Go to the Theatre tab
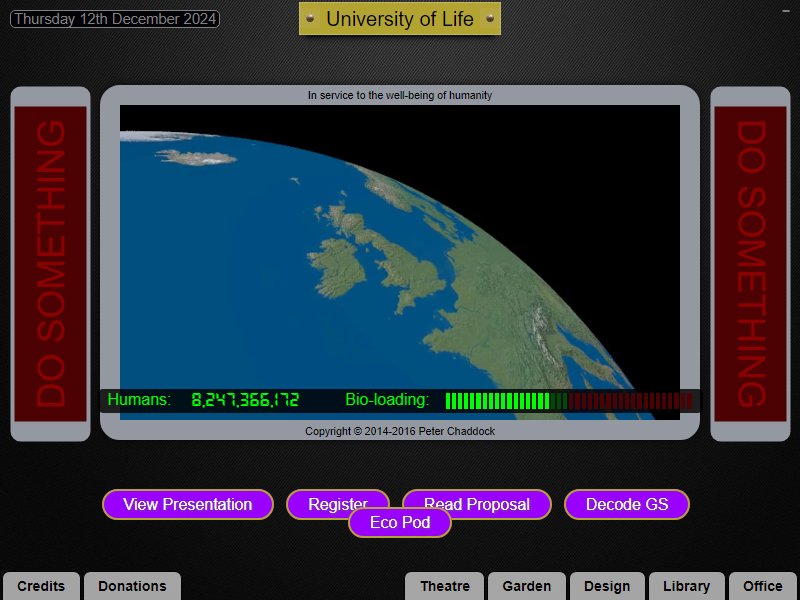The width and height of the screenshot is (800, 600). click(x=444, y=586)
